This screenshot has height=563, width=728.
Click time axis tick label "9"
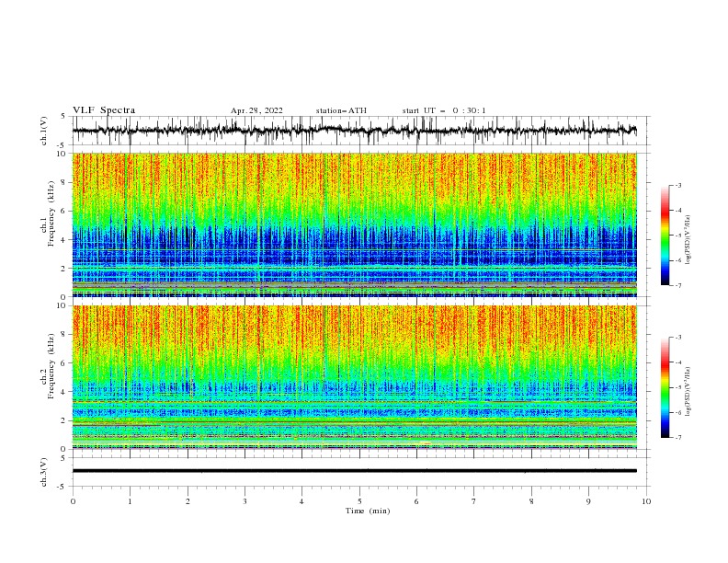tap(588, 501)
